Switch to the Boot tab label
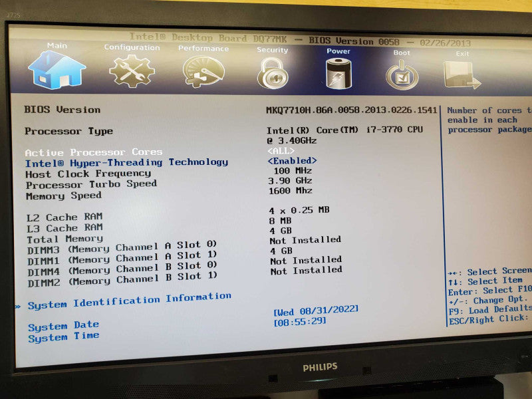The height and width of the screenshot is (399, 532). [402, 53]
